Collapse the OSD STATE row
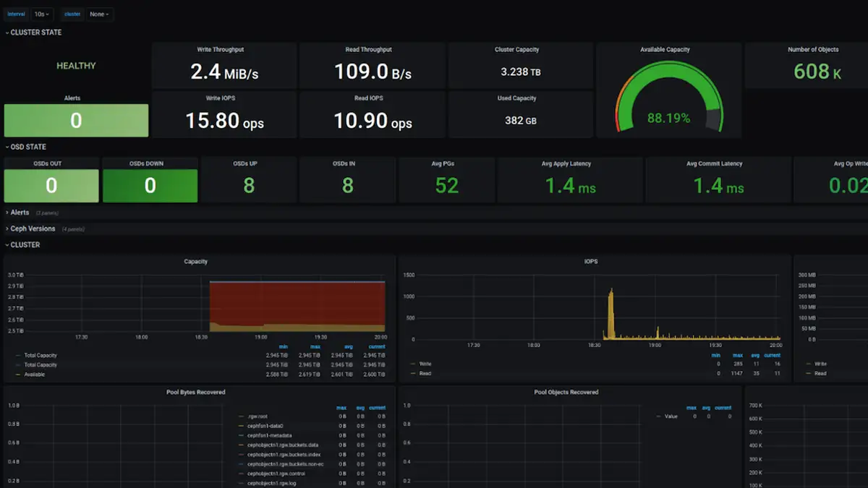This screenshot has height=488, width=868. tap(27, 146)
